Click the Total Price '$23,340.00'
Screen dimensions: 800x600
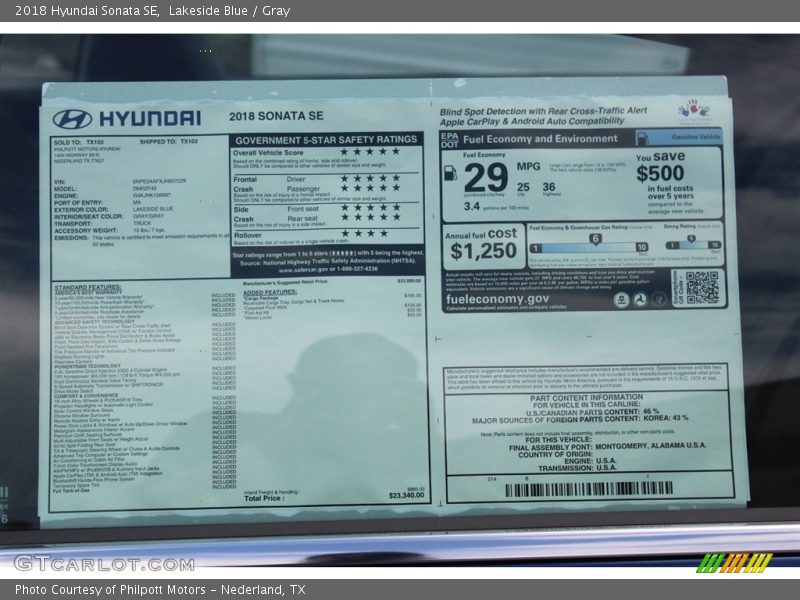tap(406, 495)
